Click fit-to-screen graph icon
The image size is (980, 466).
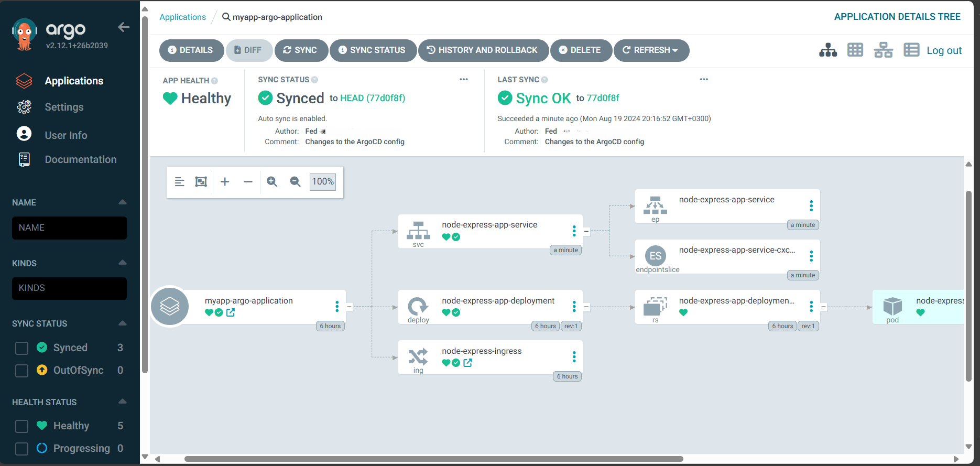[x=201, y=182]
